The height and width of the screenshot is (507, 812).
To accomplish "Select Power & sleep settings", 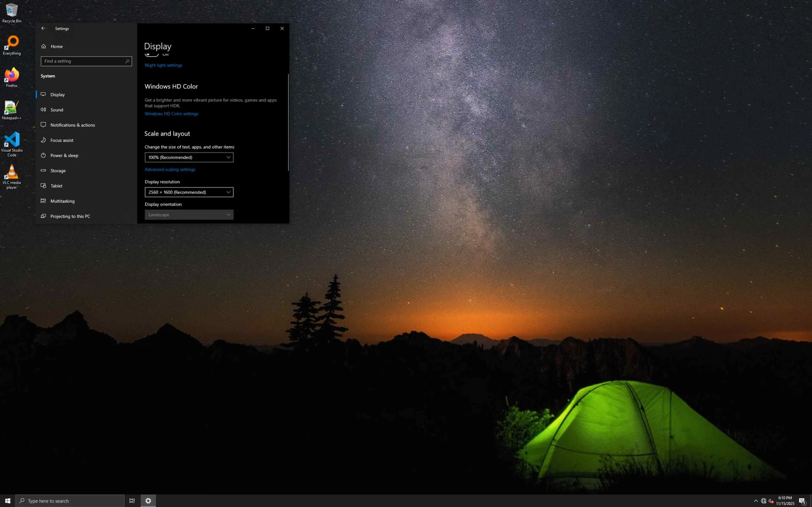I will click(64, 155).
